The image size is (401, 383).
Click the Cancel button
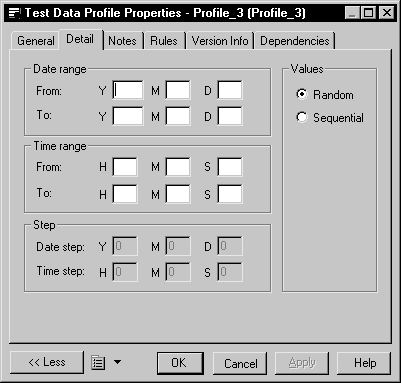[240, 363]
